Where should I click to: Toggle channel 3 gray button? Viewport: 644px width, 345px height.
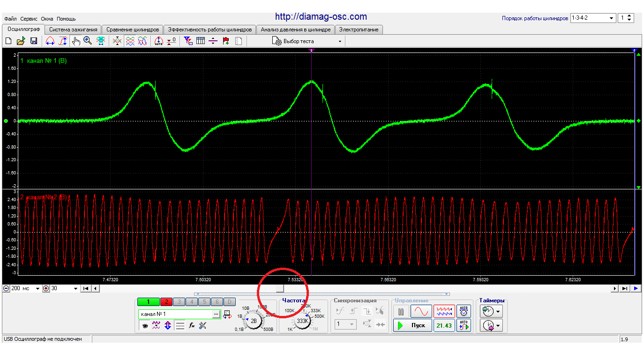(x=179, y=302)
